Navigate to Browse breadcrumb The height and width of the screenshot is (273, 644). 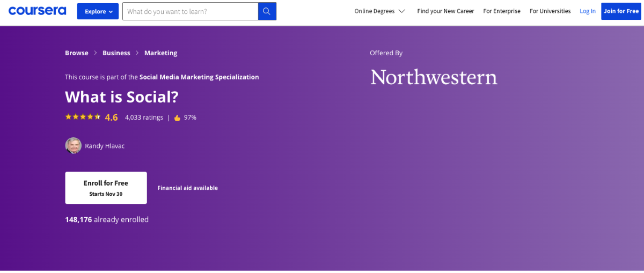point(77,53)
